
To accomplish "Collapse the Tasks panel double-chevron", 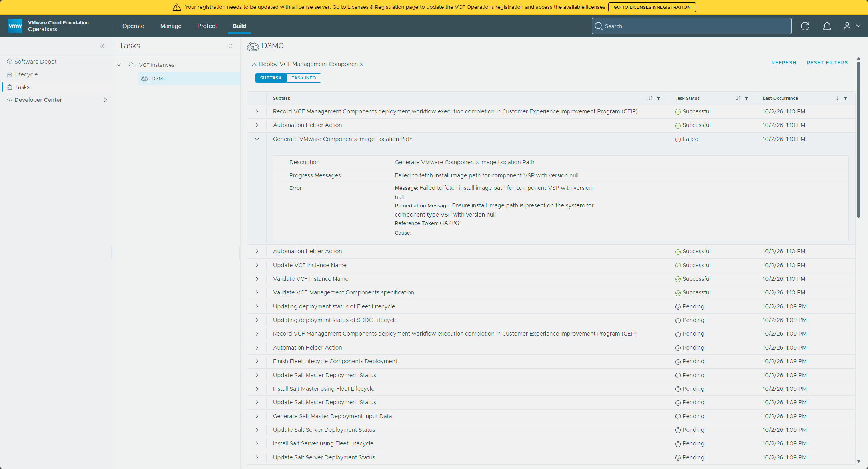I will click(x=231, y=46).
